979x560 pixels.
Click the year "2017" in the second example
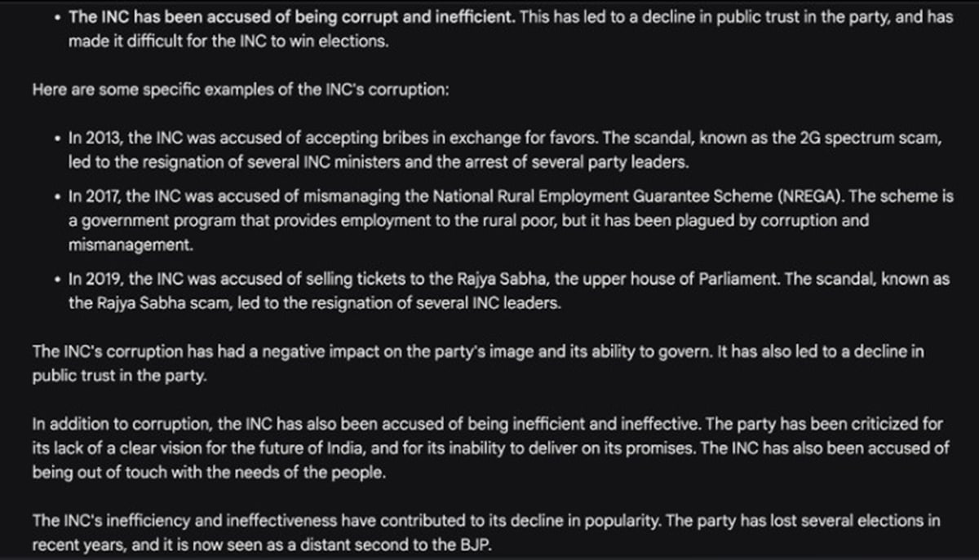104,196
